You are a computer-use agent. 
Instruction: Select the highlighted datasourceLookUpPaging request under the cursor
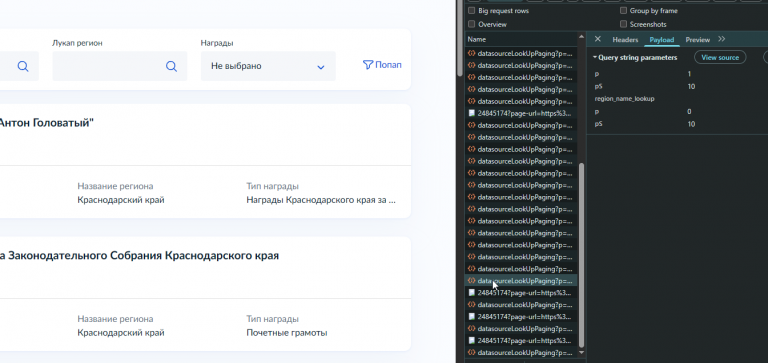(521, 281)
